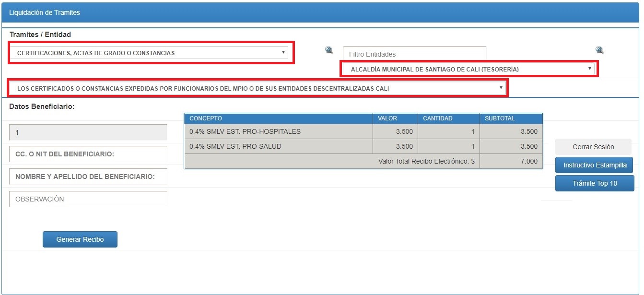Click the 0,4% SMLV EST. PRO-SALUD row
Screen dimensions: 644x295
point(363,146)
